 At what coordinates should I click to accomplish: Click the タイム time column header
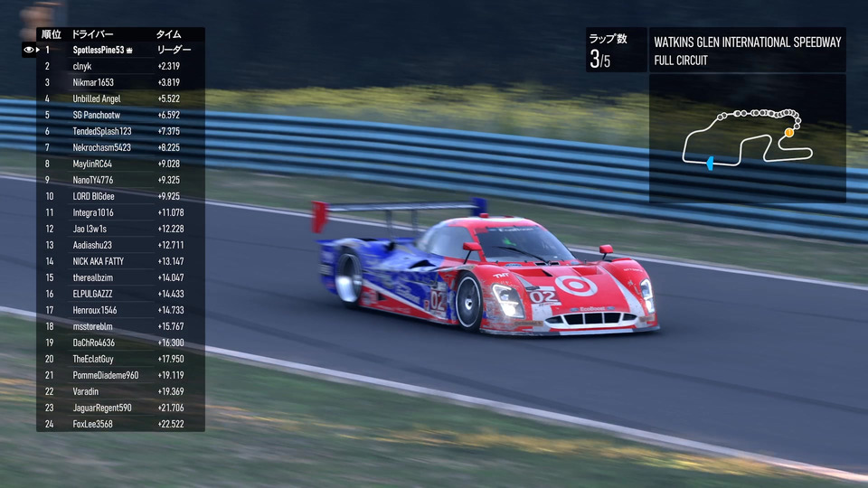click(168, 34)
